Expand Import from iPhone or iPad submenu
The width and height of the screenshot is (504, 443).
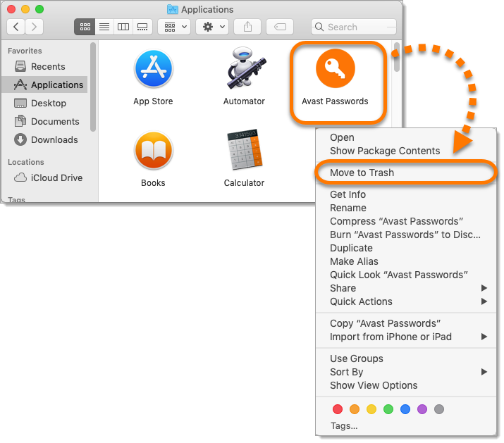(406, 337)
